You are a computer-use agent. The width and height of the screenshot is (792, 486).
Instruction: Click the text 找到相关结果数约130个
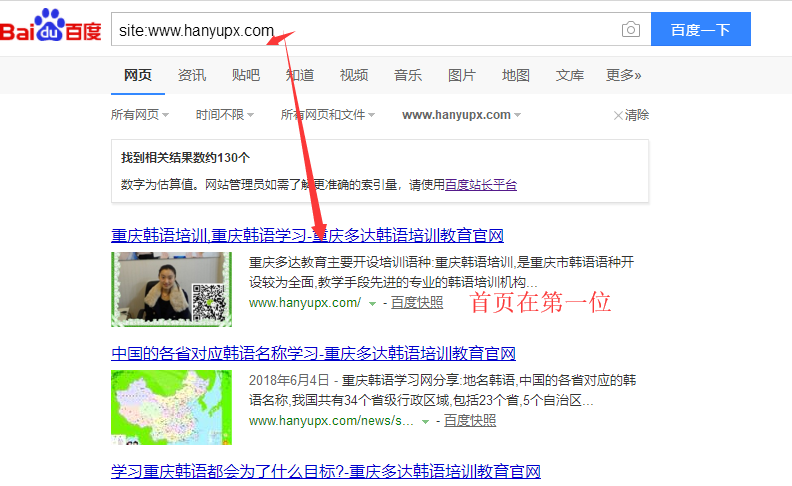pyautogui.click(x=185, y=158)
